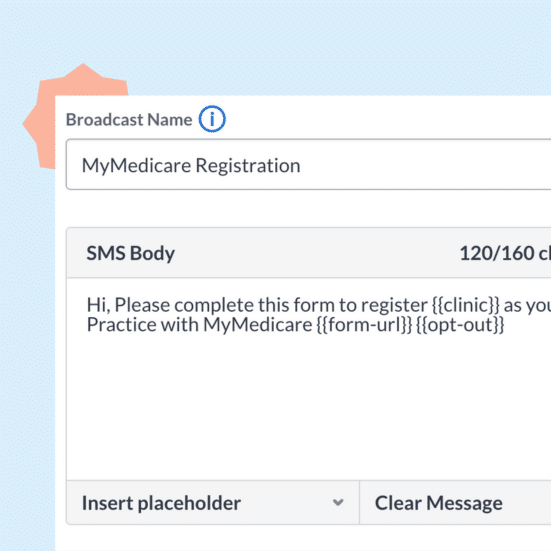The image size is (551, 551).
Task: Click the Broadcast Name info icon
Action: click(x=212, y=119)
